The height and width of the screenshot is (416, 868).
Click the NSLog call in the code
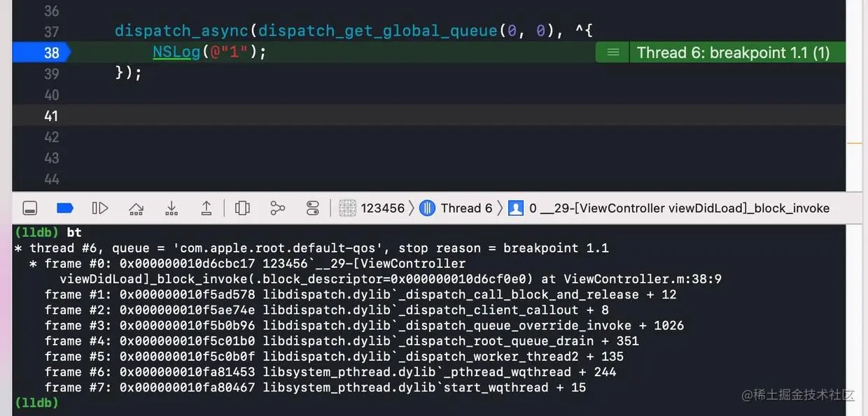tap(176, 52)
